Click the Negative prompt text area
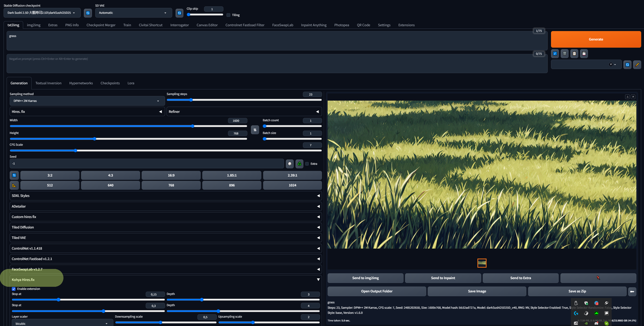The image size is (644, 326). tap(277, 63)
